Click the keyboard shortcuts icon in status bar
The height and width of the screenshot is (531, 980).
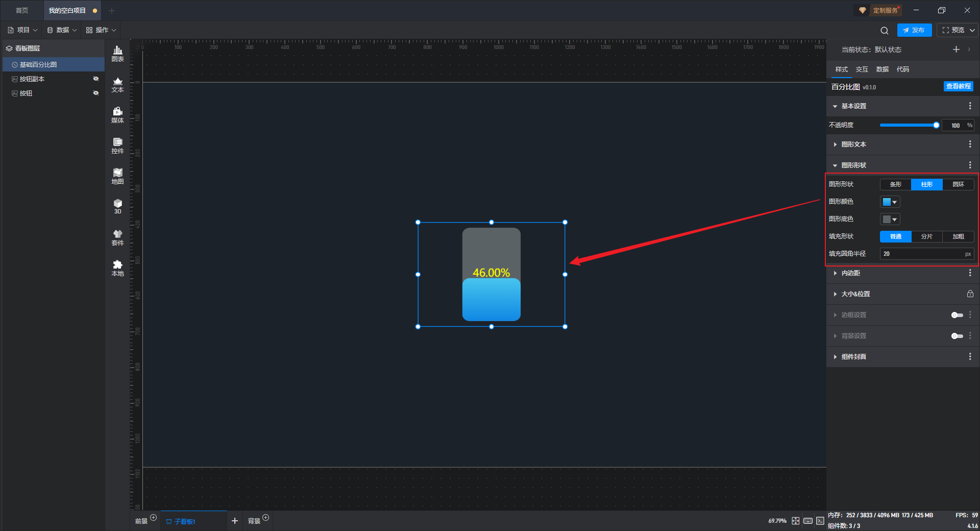(808, 521)
